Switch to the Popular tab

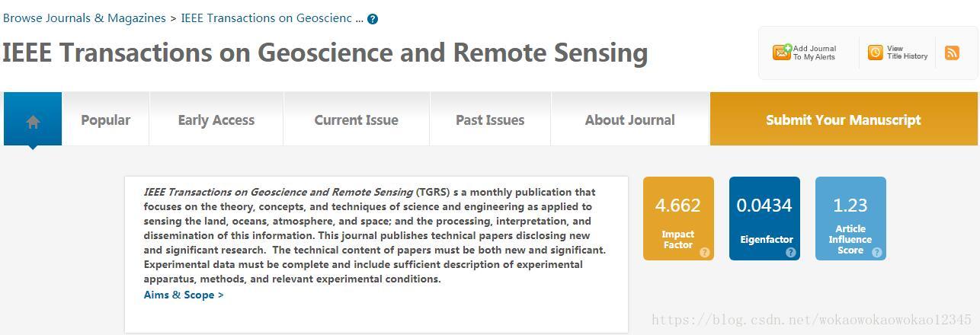pyautogui.click(x=105, y=120)
